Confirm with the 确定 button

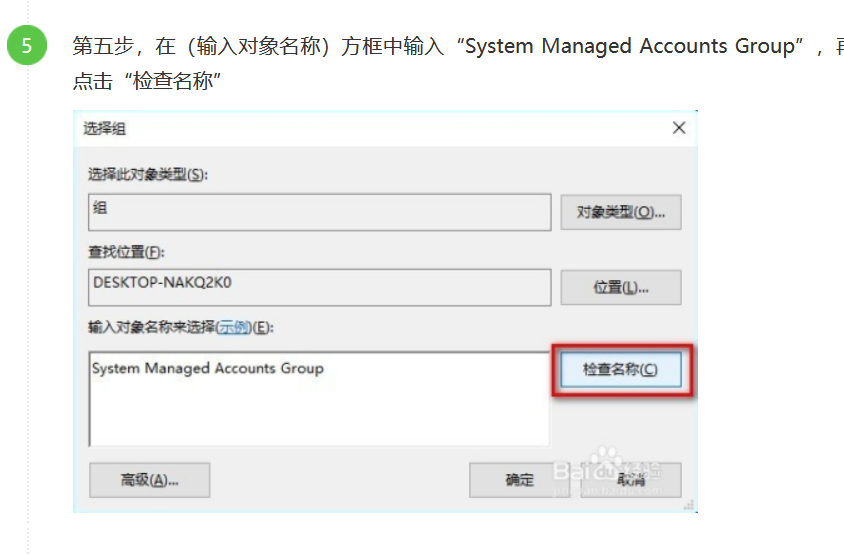519,480
